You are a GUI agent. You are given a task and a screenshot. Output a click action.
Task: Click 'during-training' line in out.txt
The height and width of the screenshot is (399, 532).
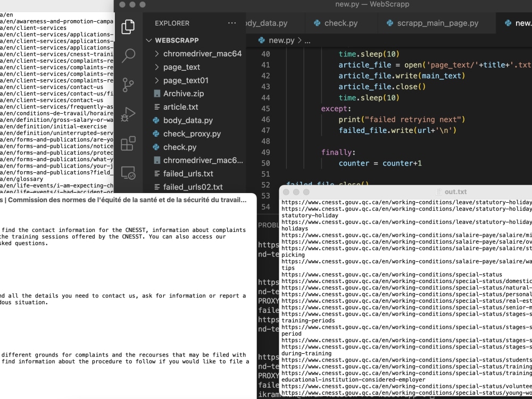(306, 354)
